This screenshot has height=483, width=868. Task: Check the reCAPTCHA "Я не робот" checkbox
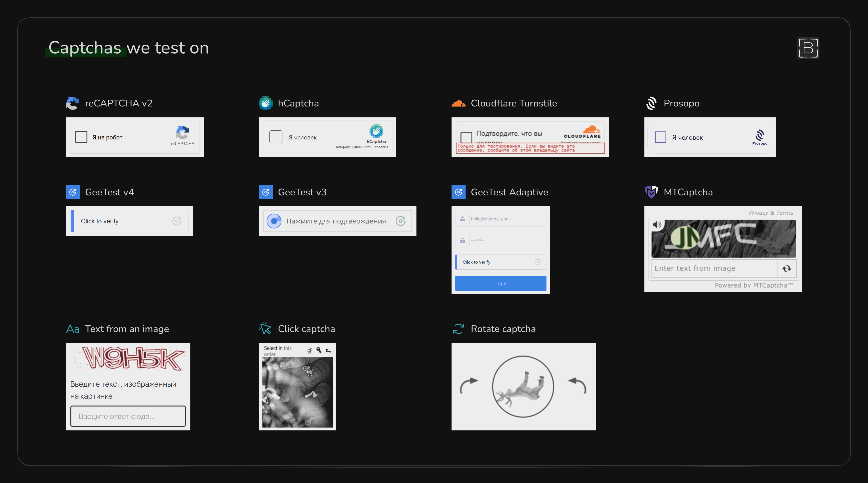[x=81, y=137]
